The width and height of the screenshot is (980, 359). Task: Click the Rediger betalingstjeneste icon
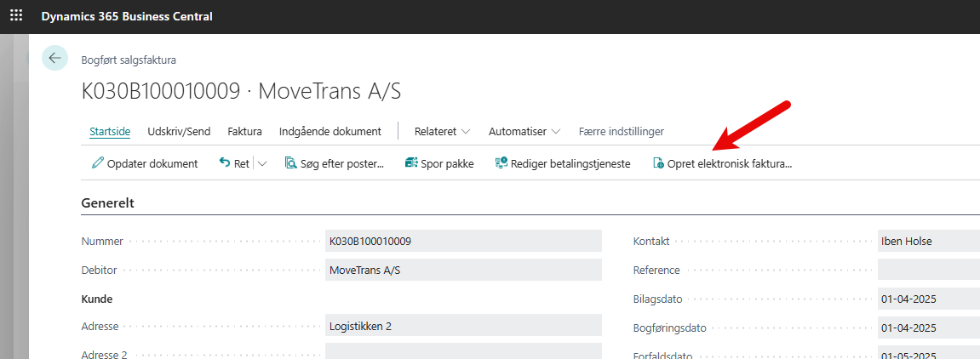[x=501, y=163]
